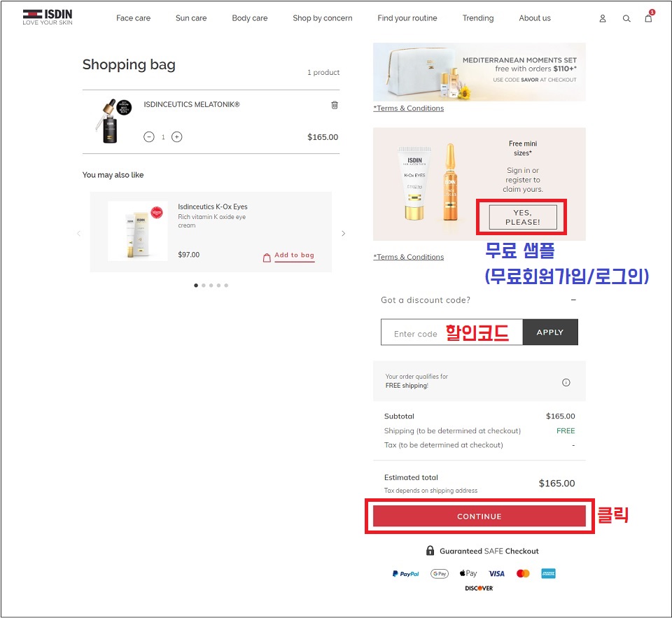Click the Isdinceutics K-Ox Eyes title
Viewport: 672px width, 618px height.
213,206
